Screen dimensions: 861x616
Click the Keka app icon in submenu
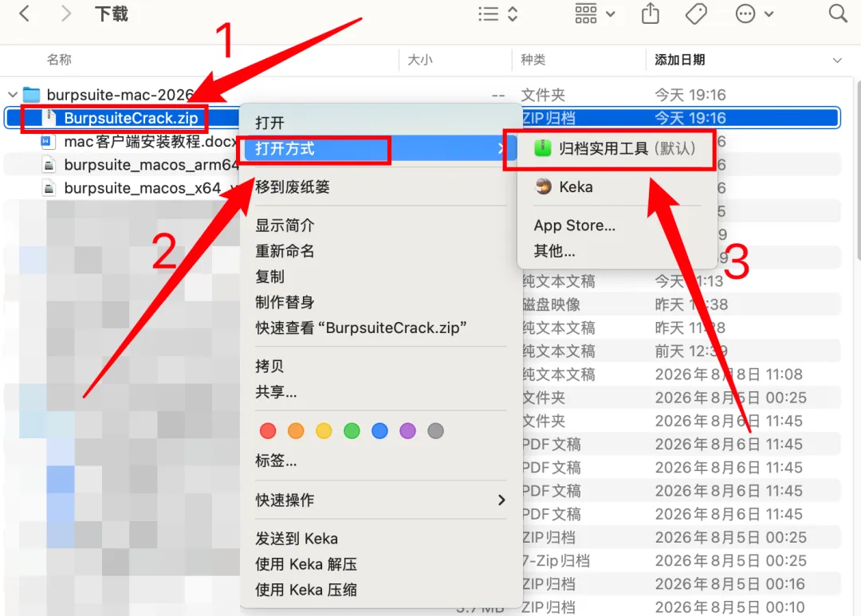click(x=543, y=186)
